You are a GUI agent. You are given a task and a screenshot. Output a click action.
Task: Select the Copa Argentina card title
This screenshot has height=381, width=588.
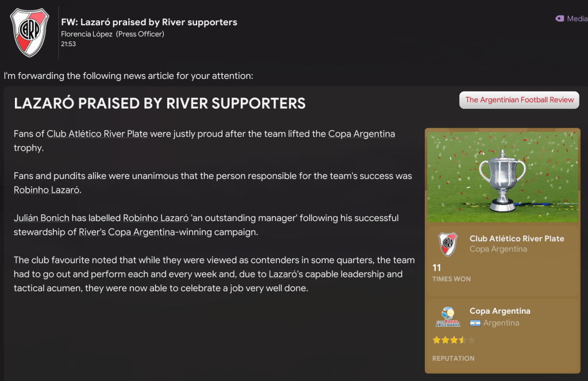[x=499, y=311]
